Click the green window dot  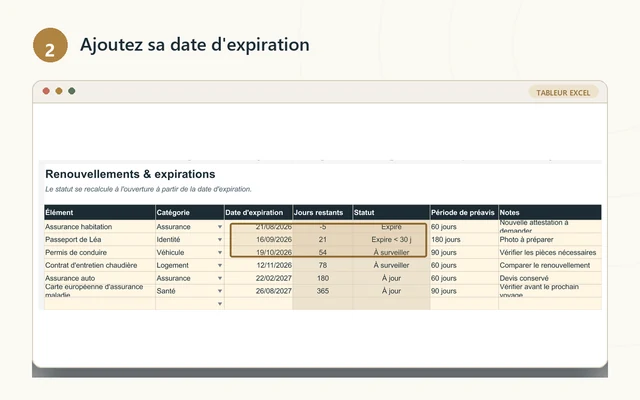(71, 91)
